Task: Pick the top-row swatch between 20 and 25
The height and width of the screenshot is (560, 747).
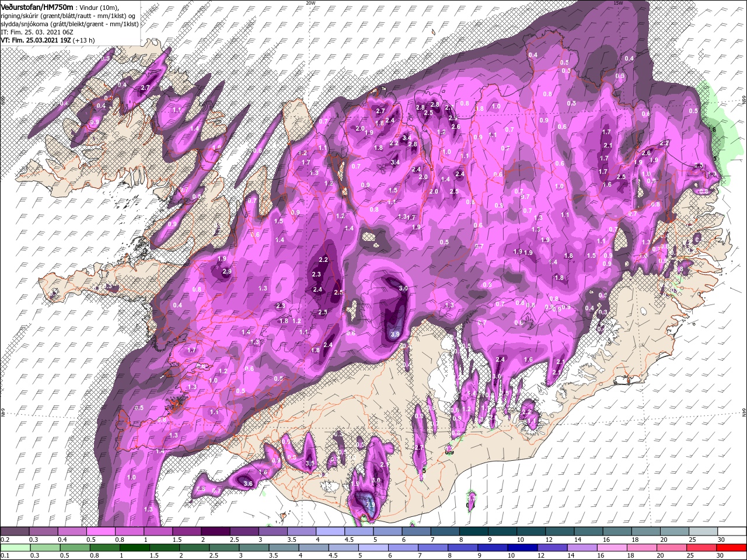Action: click(675, 531)
